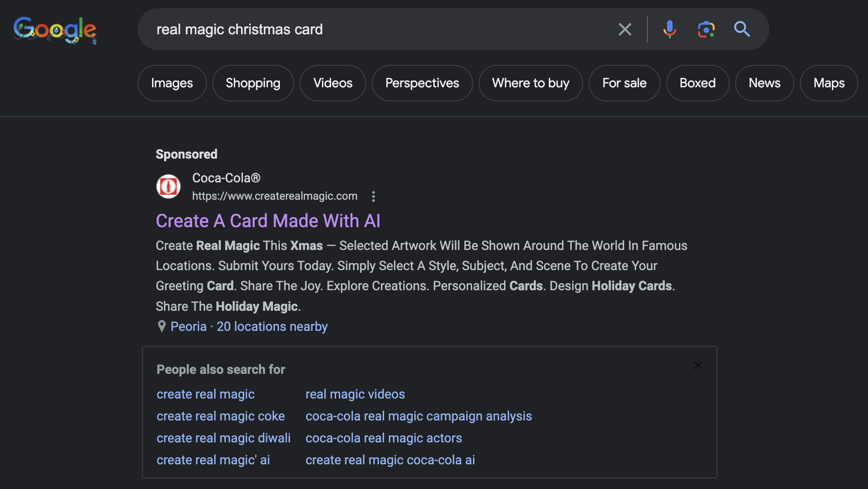Open the Google homepage via the logo
Viewport: 868px width, 489px height.
coord(55,29)
